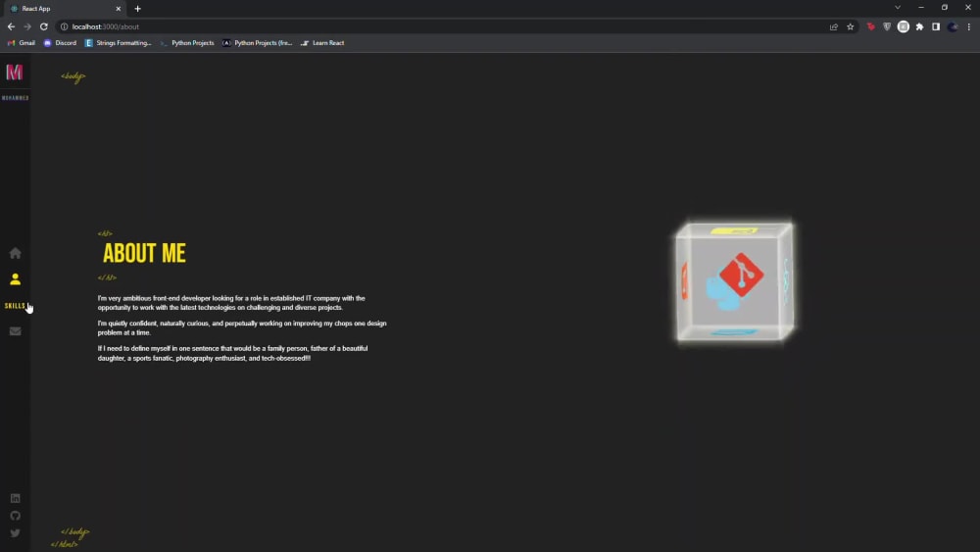Open the Learn React bookmark

322,43
